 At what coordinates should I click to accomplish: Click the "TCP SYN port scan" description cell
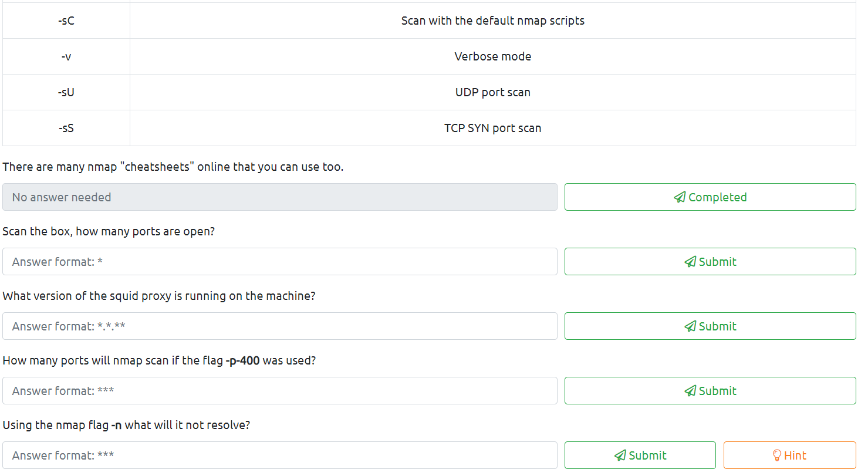(x=492, y=128)
